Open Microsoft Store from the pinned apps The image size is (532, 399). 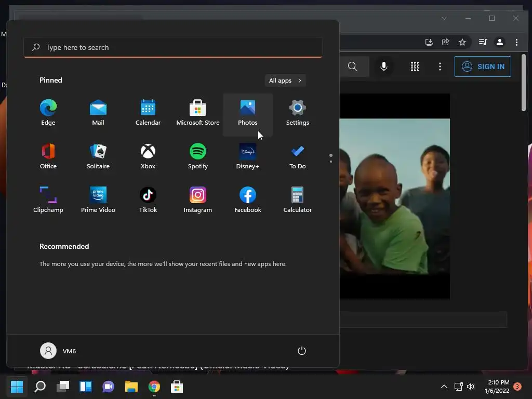pyautogui.click(x=198, y=113)
